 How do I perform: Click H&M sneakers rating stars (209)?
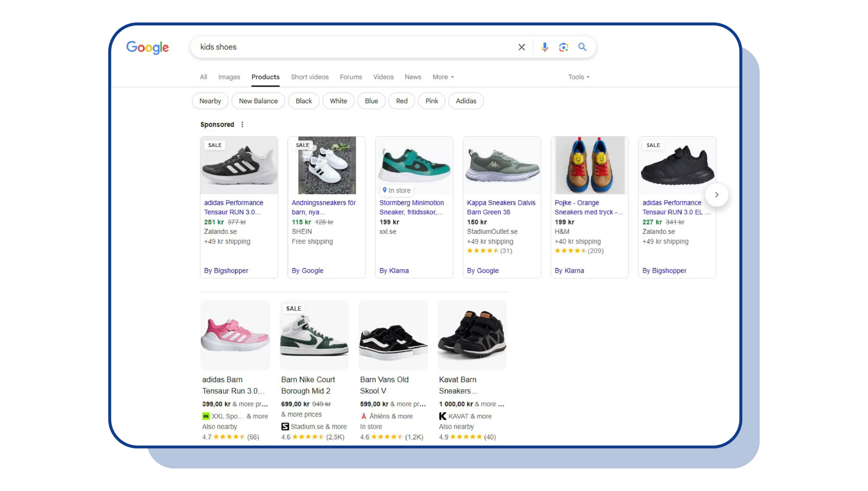(570, 251)
